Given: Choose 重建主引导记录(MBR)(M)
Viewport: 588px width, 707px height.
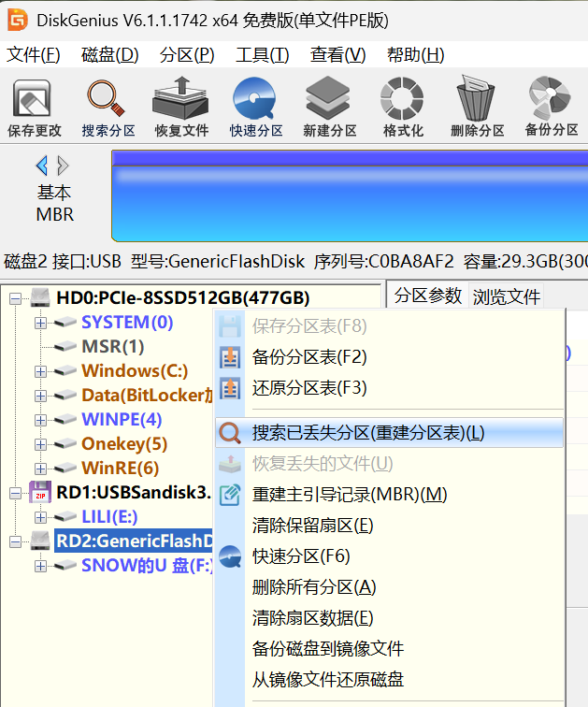Looking at the screenshot, I should tap(389, 495).
